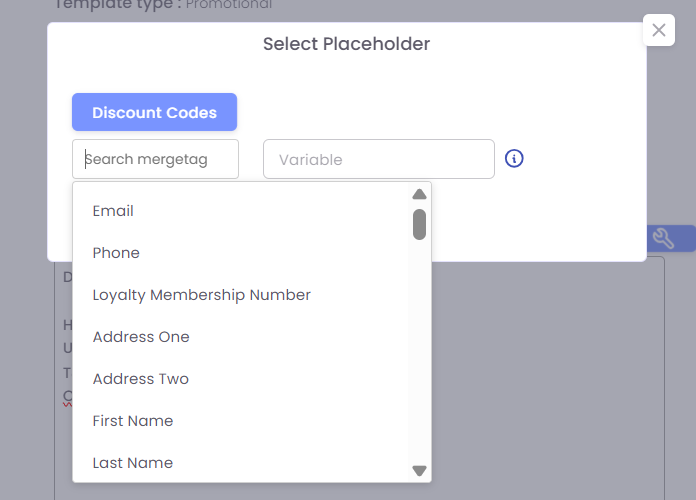Image resolution: width=696 pixels, height=500 pixels.
Task: Pick Last Name from the list
Action: click(133, 463)
